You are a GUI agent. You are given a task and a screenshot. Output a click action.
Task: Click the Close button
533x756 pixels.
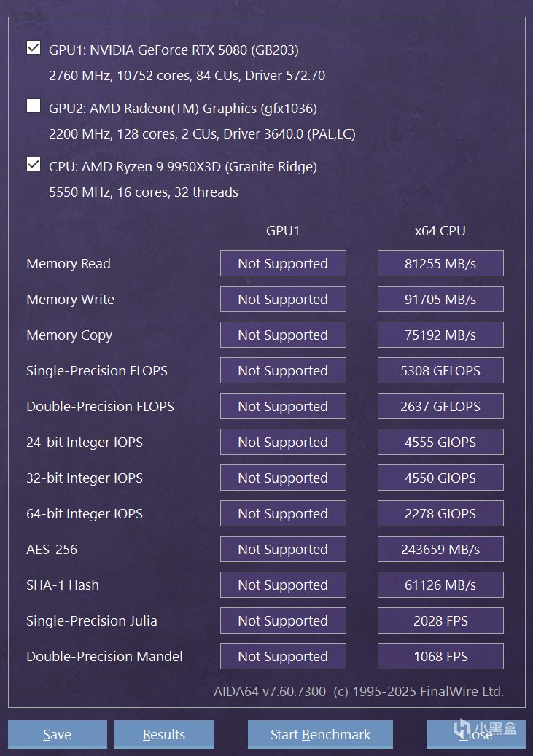475,734
